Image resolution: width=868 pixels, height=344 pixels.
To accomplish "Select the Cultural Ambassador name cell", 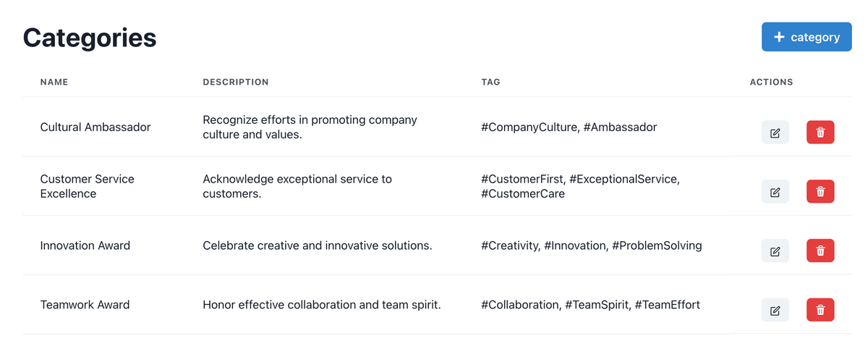I will click(x=95, y=127).
